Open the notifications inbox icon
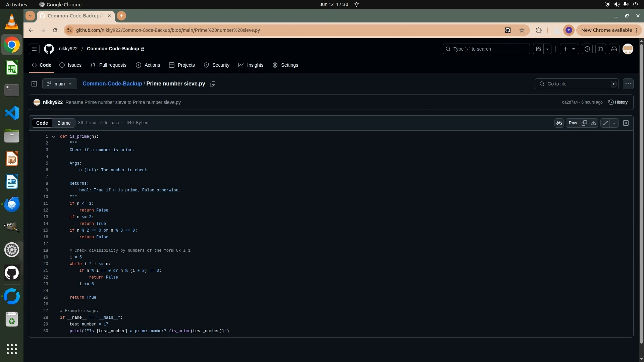 (x=614, y=49)
